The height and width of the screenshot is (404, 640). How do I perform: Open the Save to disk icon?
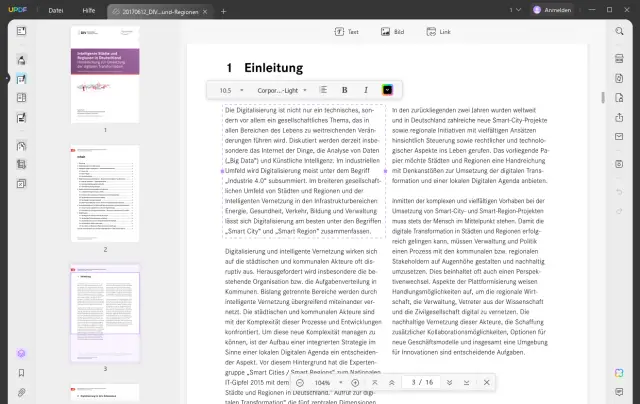pos(619,164)
